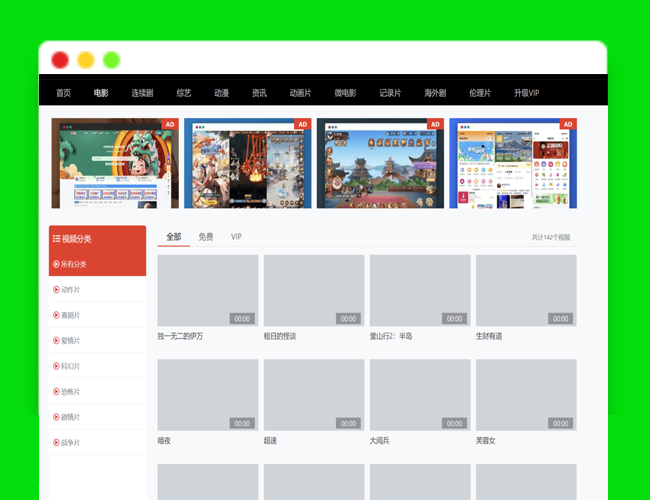Viewport: 650px width, 500px height.
Task: Switch to the VIP filter tab
Action: 236,237
